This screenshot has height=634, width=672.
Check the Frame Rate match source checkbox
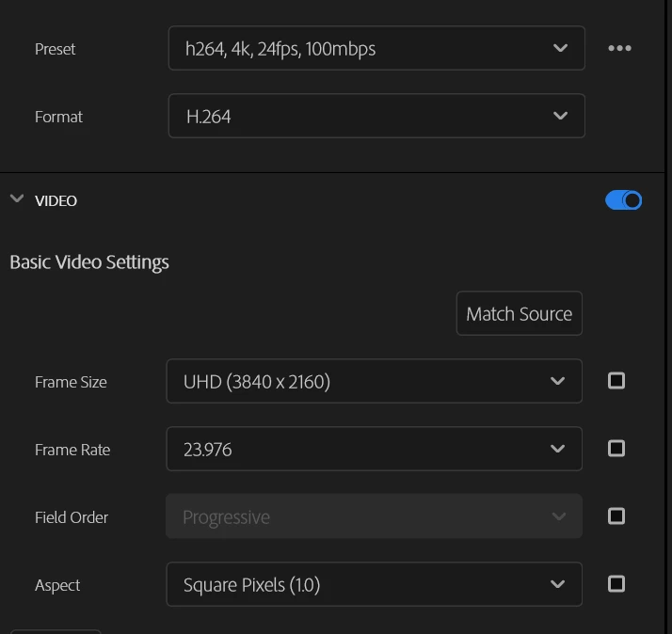click(x=616, y=449)
